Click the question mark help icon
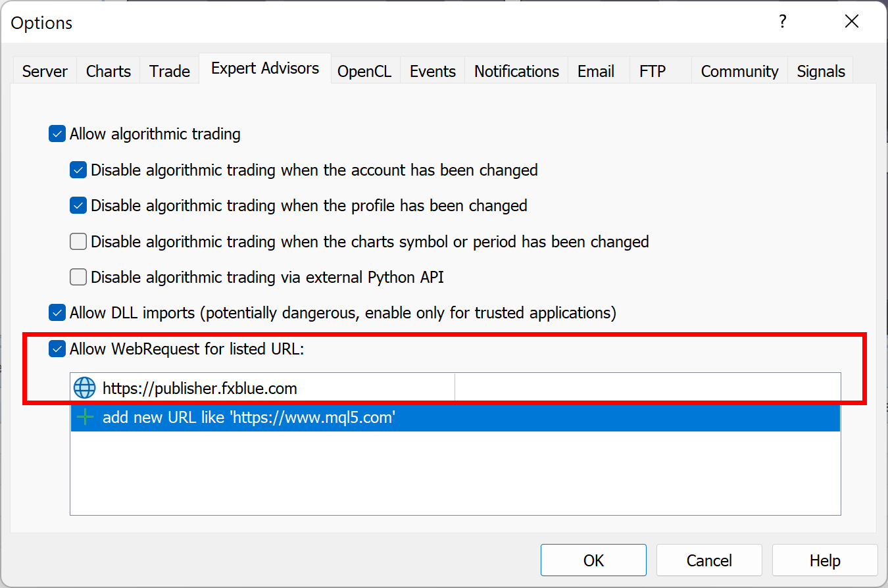This screenshot has height=588, width=888. click(x=782, y=22)
